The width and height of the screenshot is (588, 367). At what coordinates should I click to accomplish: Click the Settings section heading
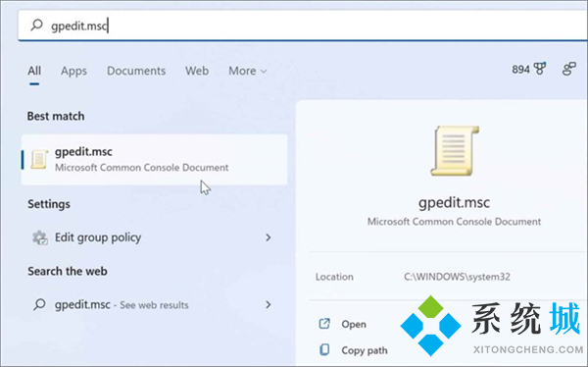[49, 204]
